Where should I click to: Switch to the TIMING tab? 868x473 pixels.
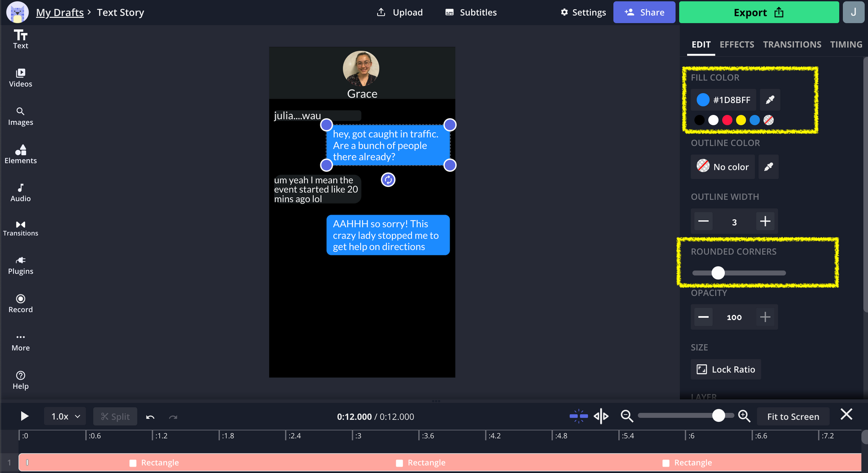tap(846, 44)
